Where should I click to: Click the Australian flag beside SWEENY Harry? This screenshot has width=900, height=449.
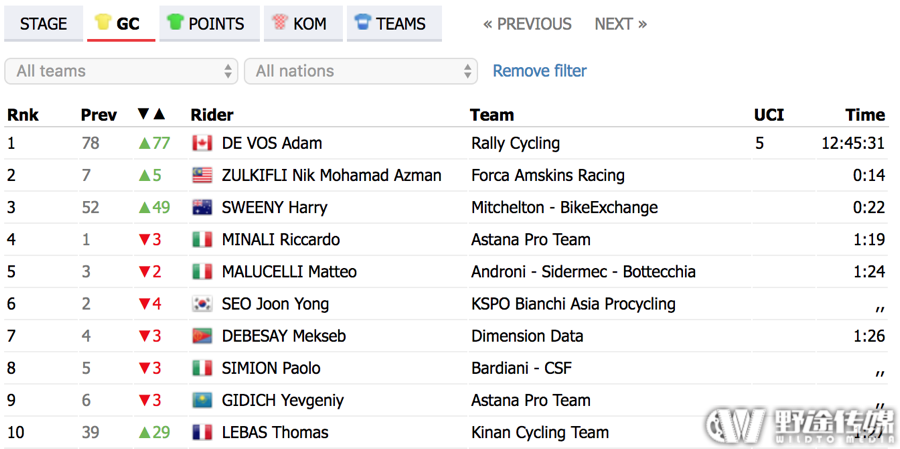[x=202, y=207]
